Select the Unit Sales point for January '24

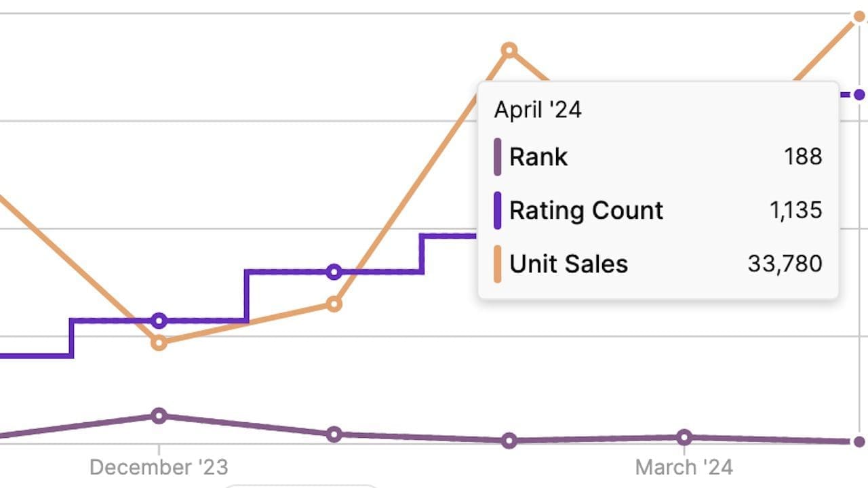pyautogui.click(x=334, y=304)
